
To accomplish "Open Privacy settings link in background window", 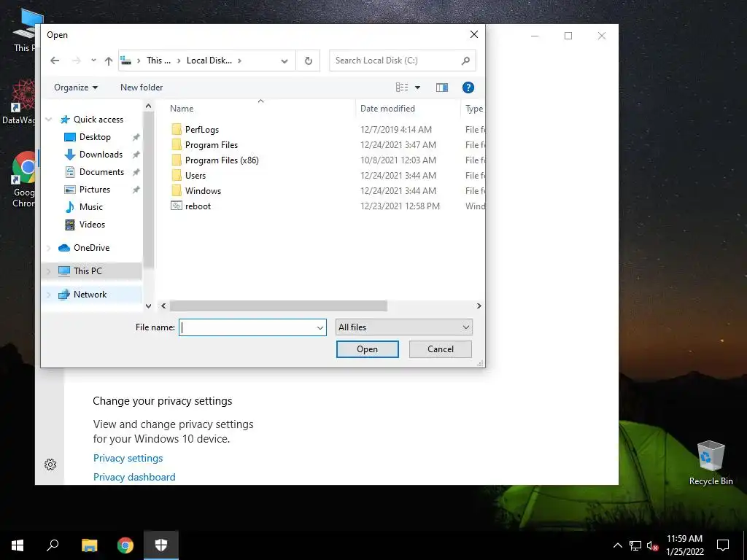I will (128, 458).
